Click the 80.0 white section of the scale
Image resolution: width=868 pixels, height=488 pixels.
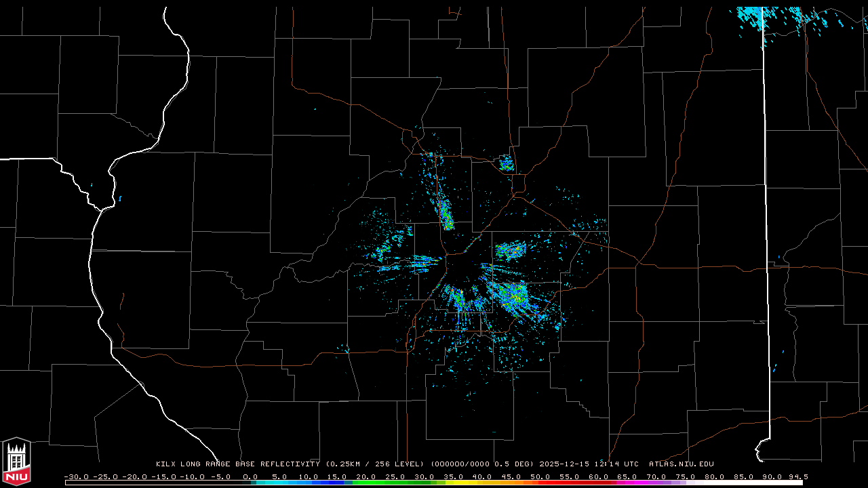coord(713,483)
